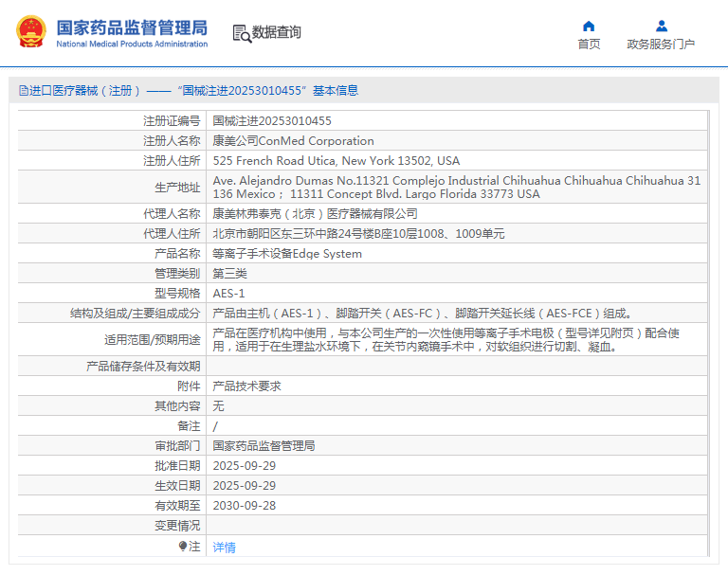Click the document icon before 进口医疗器械
Image resolution: width=728 pixels, height=575 pixels.
point(24,91)
